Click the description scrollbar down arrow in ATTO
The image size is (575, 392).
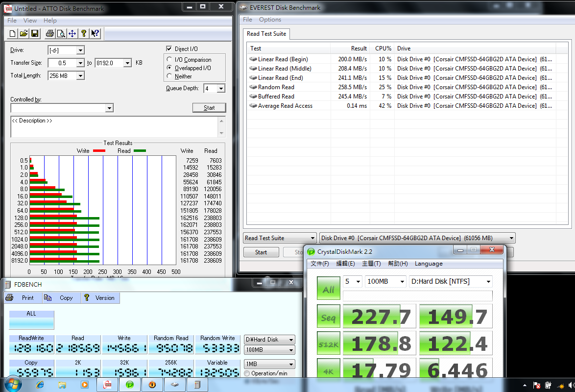coord(221,133)
